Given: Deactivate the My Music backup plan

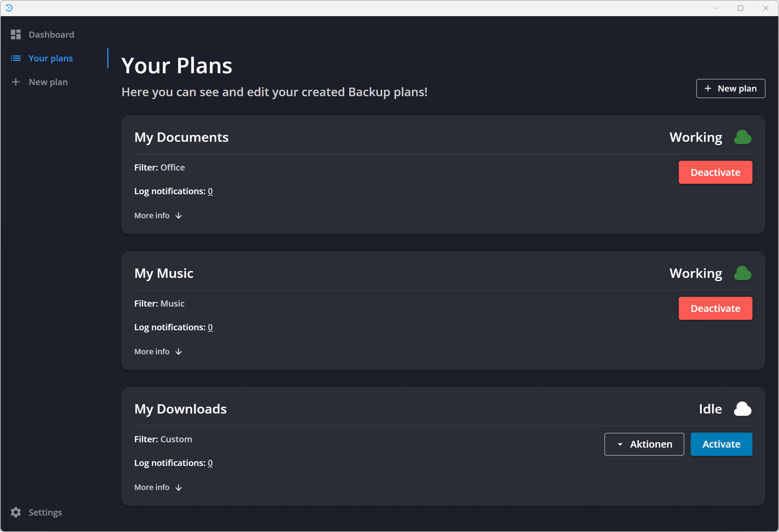Looking at the screenshot, I should coord(715,308).
